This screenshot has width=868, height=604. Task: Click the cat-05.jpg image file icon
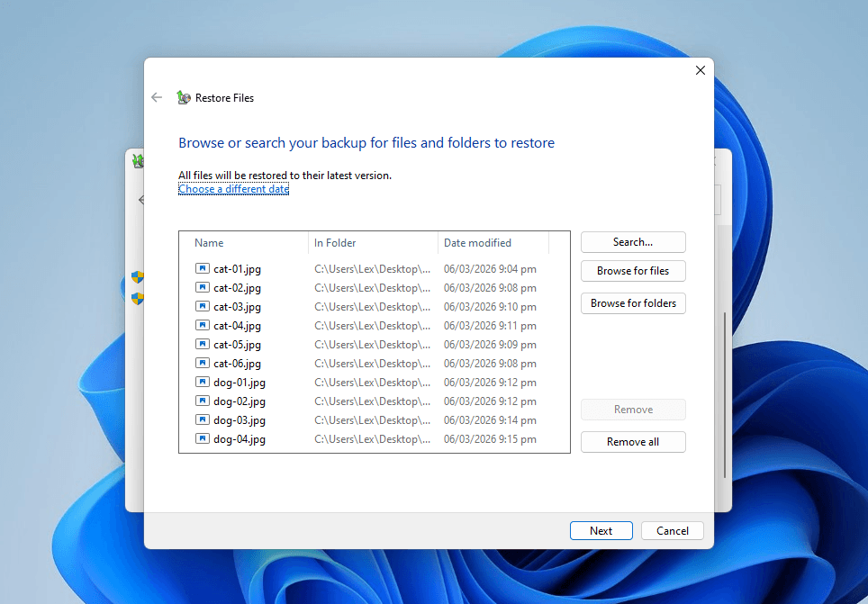pos(203,344)
